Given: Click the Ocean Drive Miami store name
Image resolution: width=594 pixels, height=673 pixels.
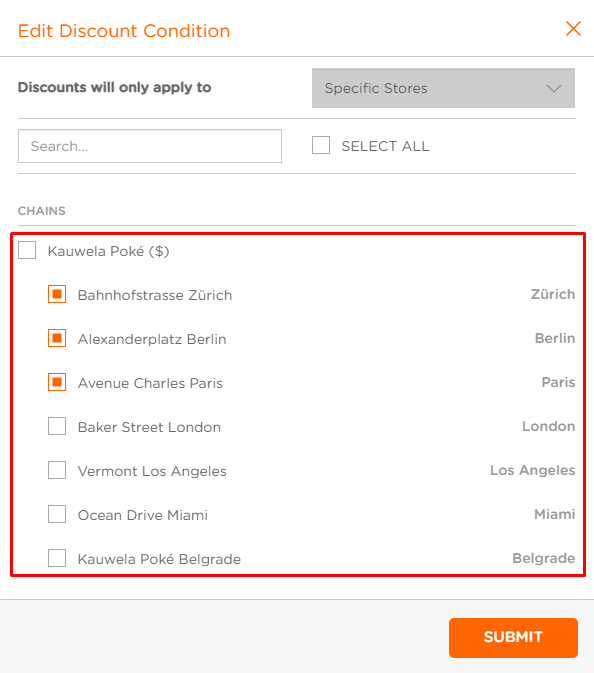Looking at the screenshot, I should click(x=143, y=515).
